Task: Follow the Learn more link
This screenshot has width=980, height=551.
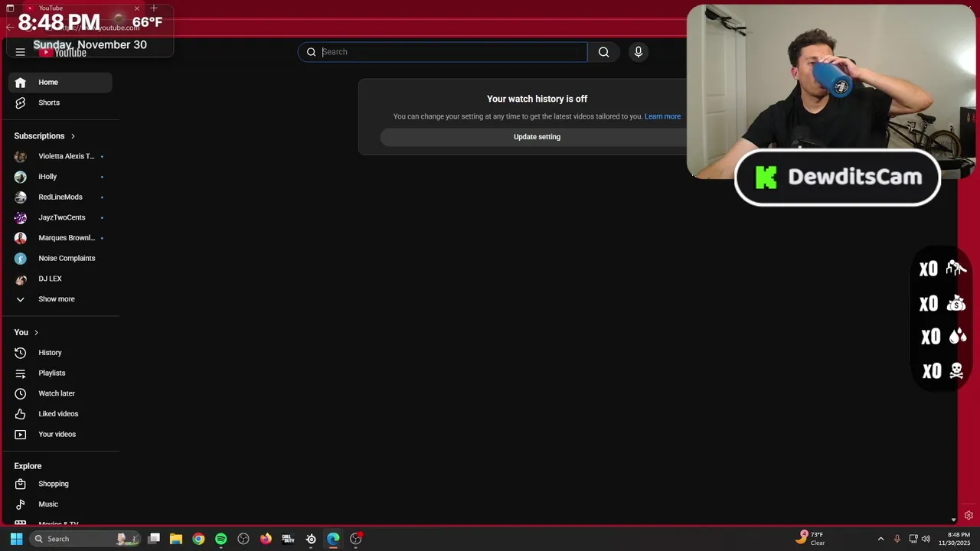Action: 662,116
